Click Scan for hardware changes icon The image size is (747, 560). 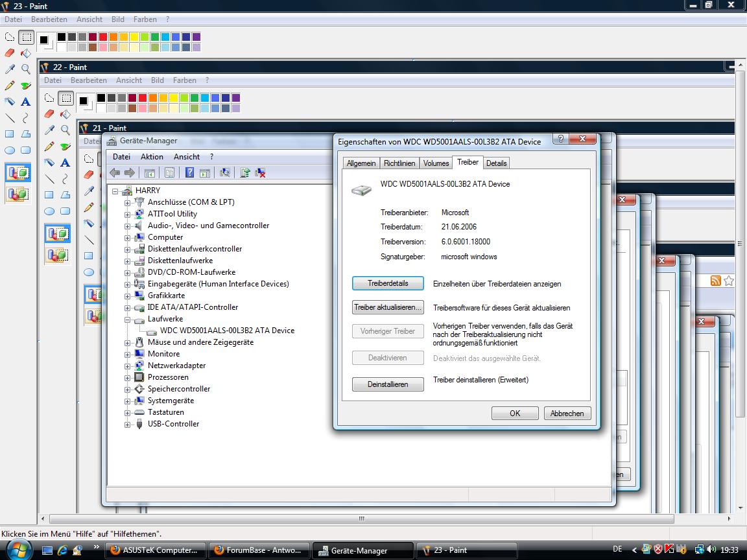225,172
